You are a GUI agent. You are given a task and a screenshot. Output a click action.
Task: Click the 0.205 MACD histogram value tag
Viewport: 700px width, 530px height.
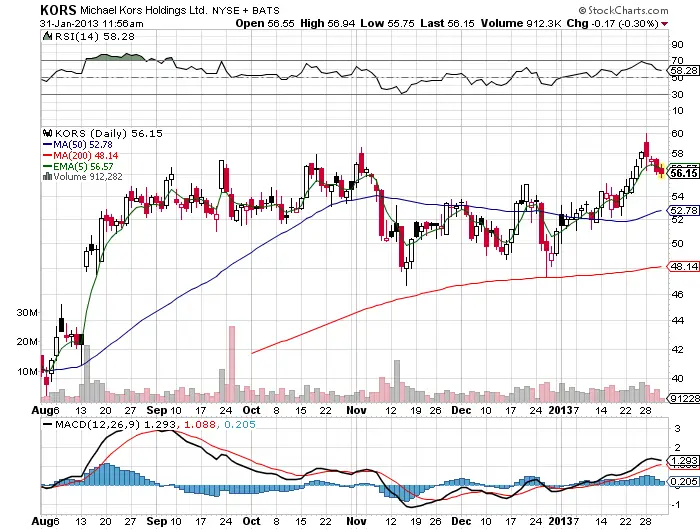click(683, 481)
